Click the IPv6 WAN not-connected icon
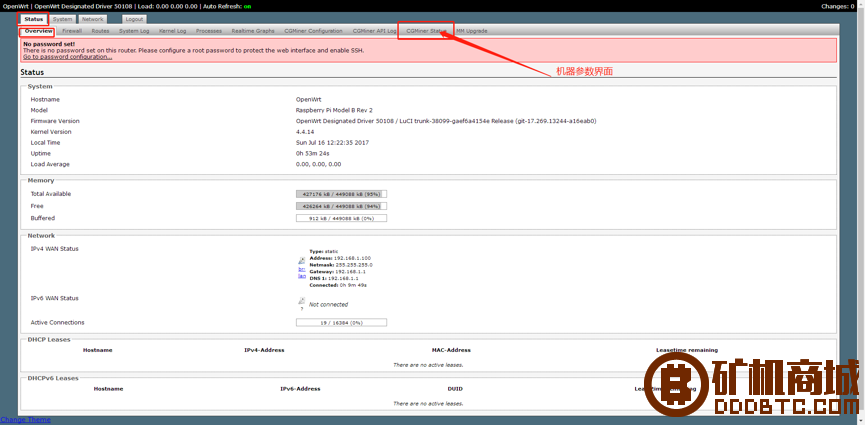The width and height of the screenshot is (865, 425). point(302,301)
